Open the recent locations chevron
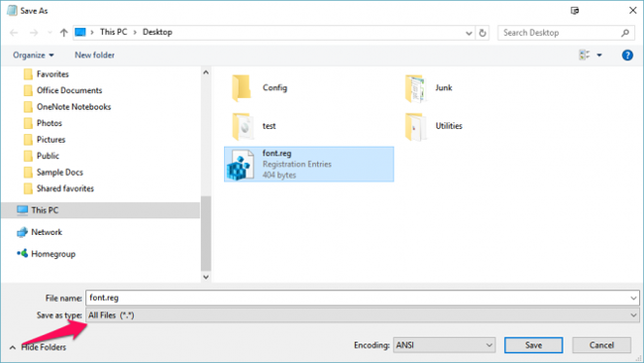This screenshot has width=644, height=363. coord(50,33)
